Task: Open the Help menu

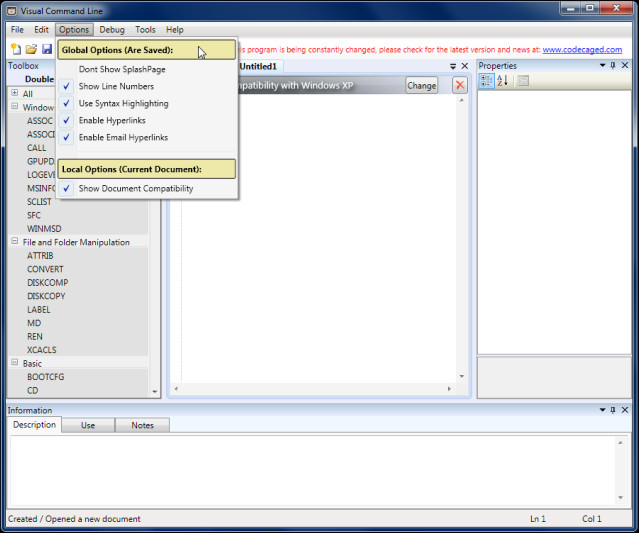Action: coord(174,30)
